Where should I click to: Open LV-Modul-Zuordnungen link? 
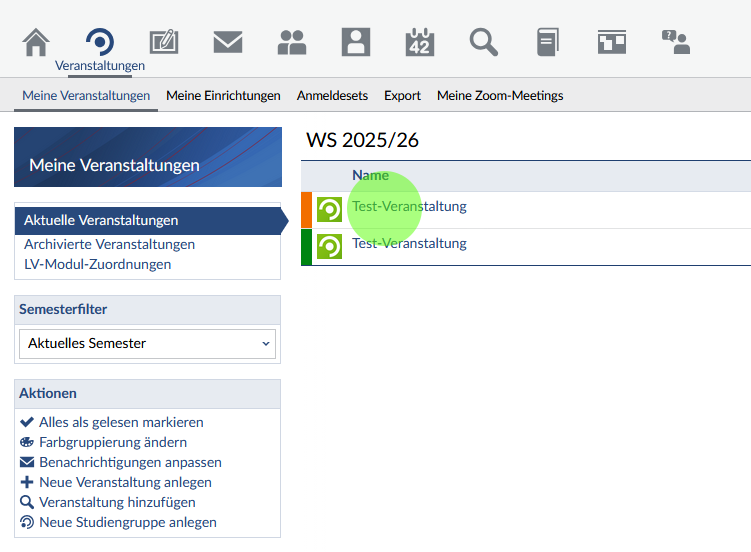pyautogui.click(x=98, y=264)
